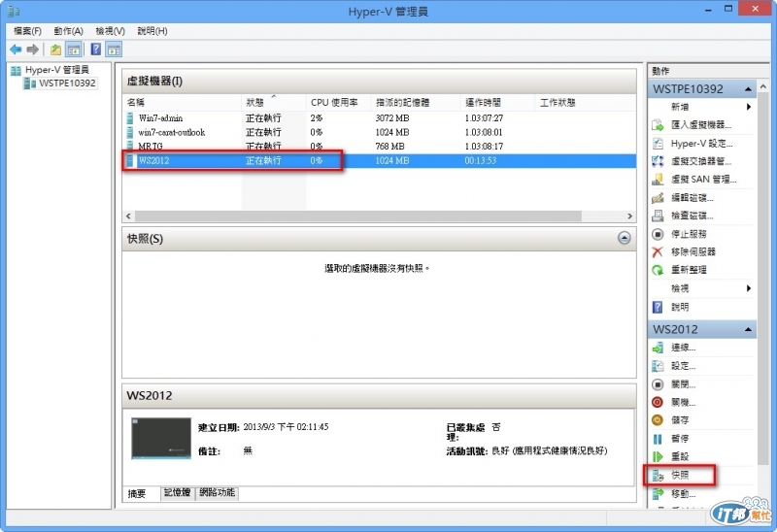Click the blue Help toolbar icon

pyautogui.click(x=96, y=50)
